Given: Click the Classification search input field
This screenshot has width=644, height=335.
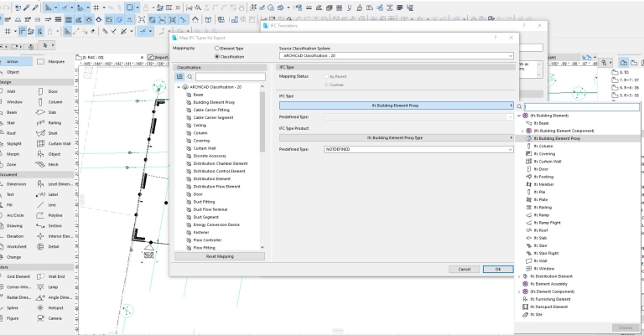Looking at the screenshot, I should click(231, 77).
